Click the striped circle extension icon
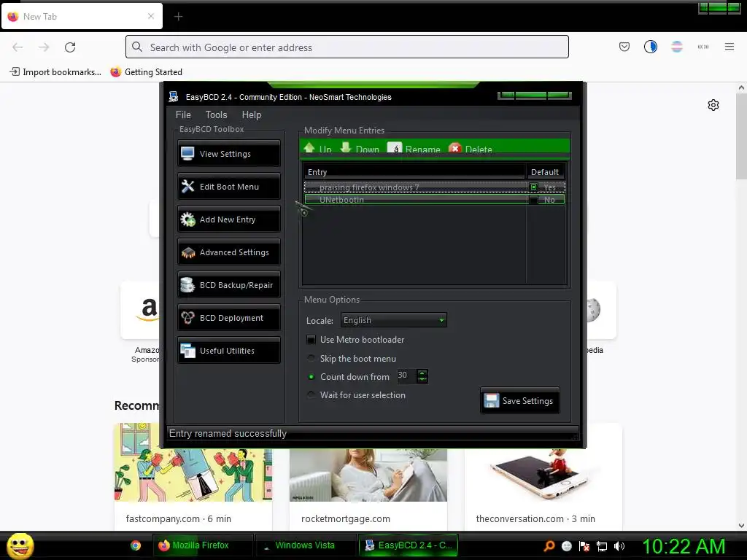 point(676,47)
